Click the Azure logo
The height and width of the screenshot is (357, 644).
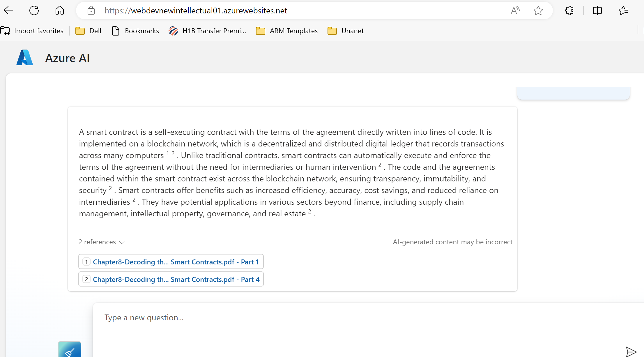[25, 58]
